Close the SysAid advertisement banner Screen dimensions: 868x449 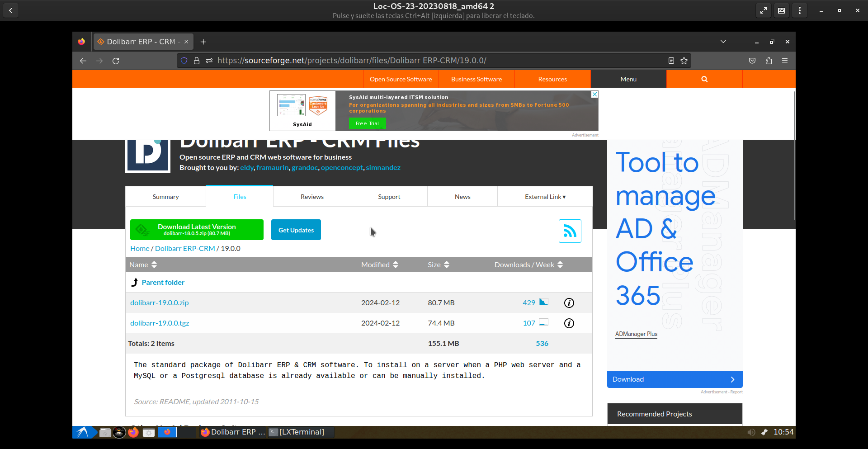[594, 94]
